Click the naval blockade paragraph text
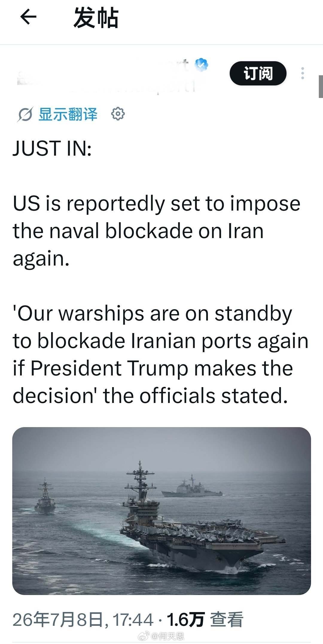Screen dimensions: 323x644 (156, 231)
